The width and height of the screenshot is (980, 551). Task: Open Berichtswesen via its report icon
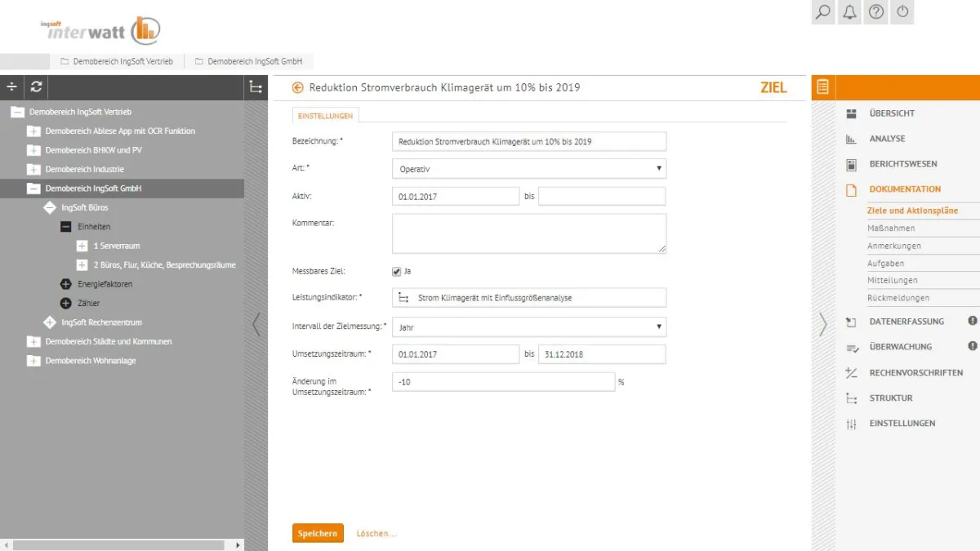850,164
